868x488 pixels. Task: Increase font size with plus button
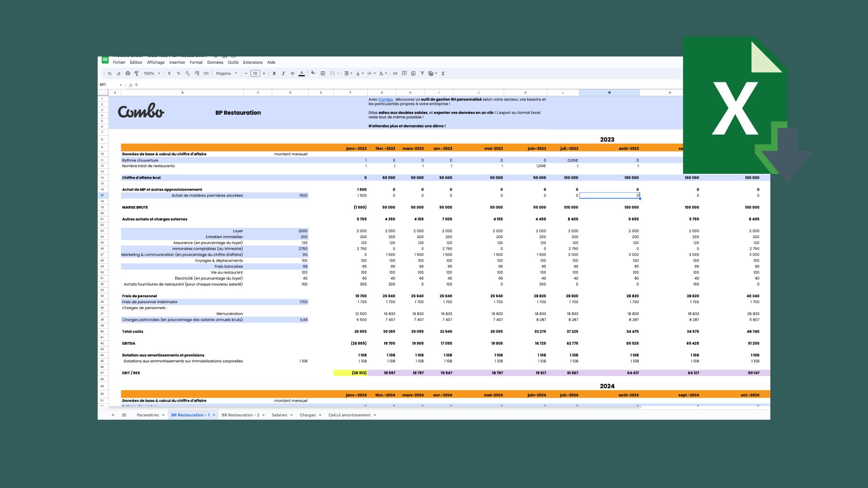[x=264, y=73]
